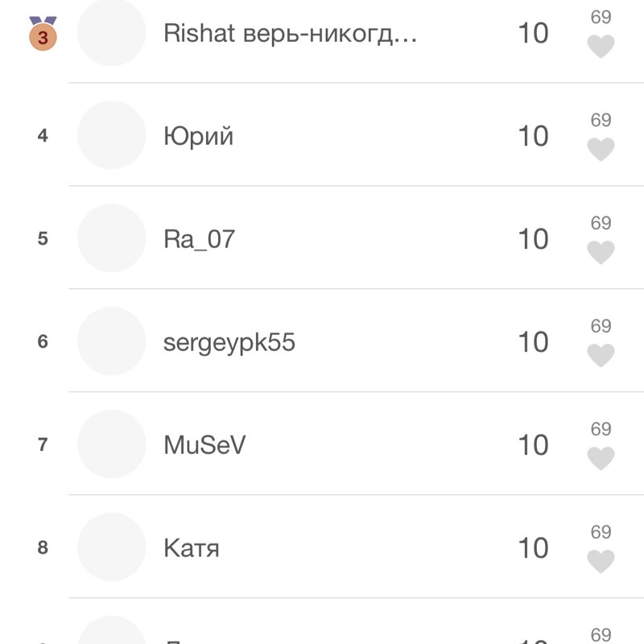Tap the MuSeV username

click(x=204, y=445)
